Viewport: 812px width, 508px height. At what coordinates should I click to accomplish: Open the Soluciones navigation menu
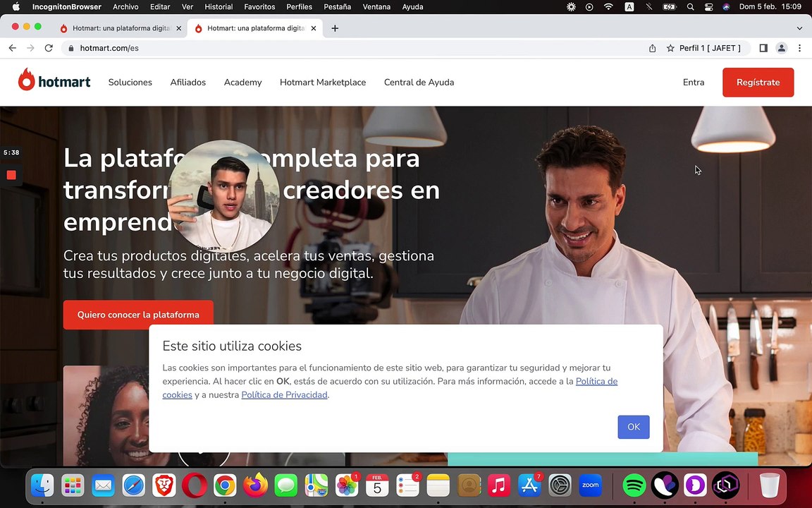pyautogui.click(x=130, y=83)
